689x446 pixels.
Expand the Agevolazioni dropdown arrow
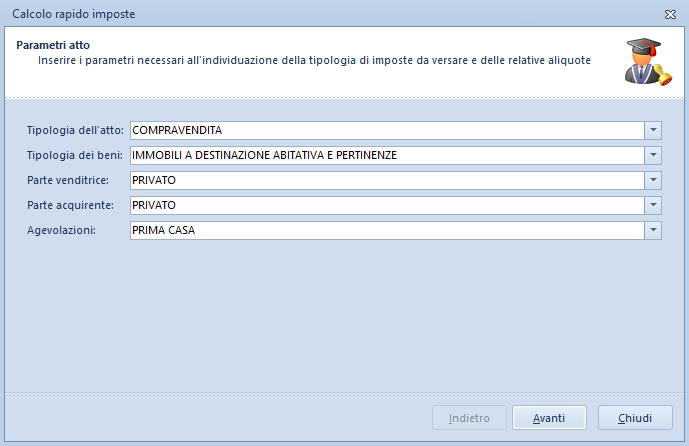[653, 230]
